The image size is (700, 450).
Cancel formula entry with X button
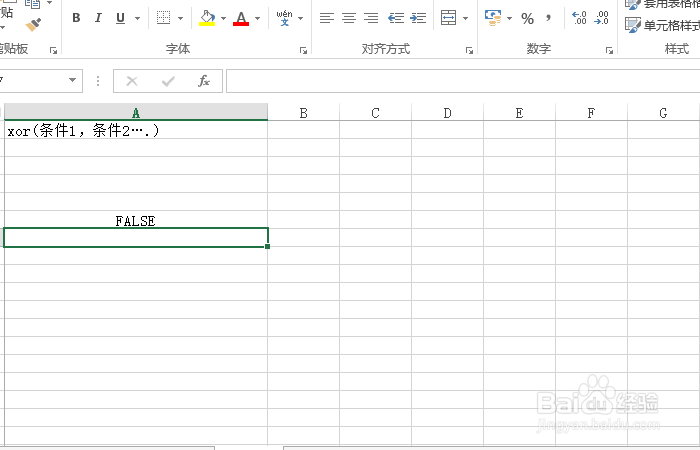tap(132, 81)
